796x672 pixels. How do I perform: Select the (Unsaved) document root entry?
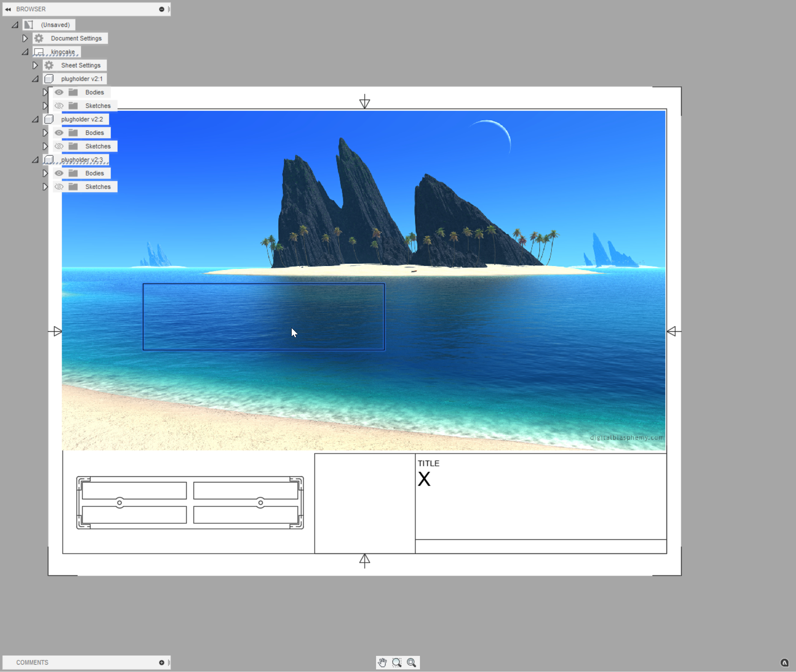(x=55, y=24)
